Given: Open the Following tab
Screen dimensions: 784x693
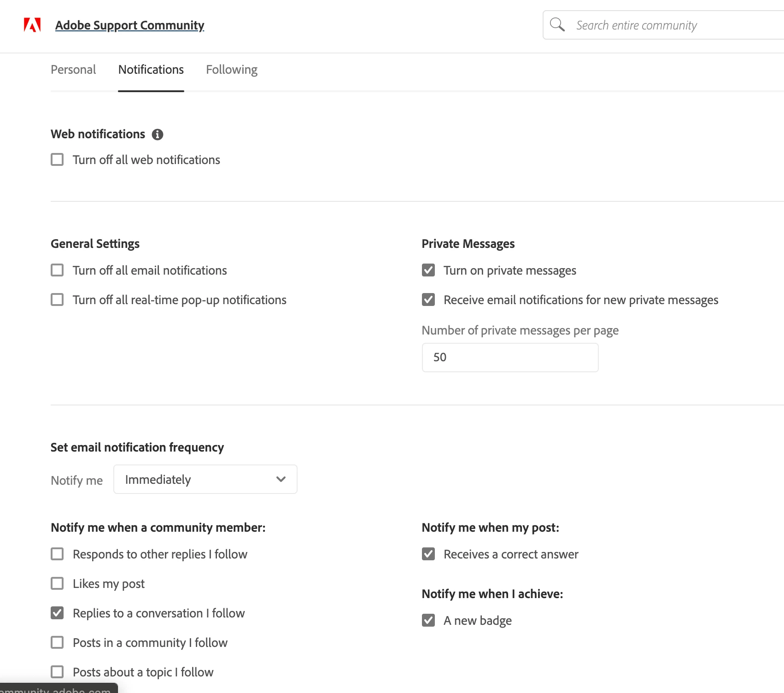Looking at the screenshot, I should click(x=231, y=70).
